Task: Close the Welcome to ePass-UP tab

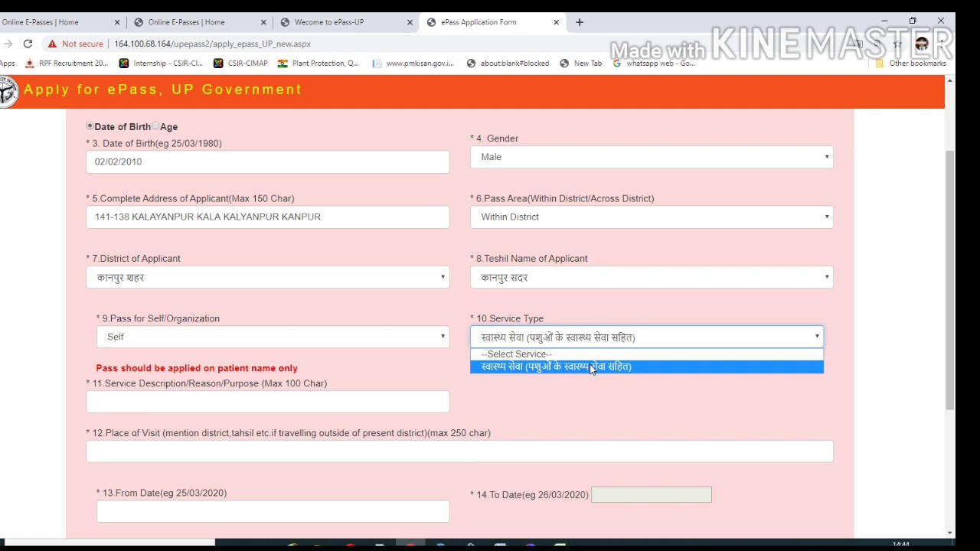Action: 410,22
